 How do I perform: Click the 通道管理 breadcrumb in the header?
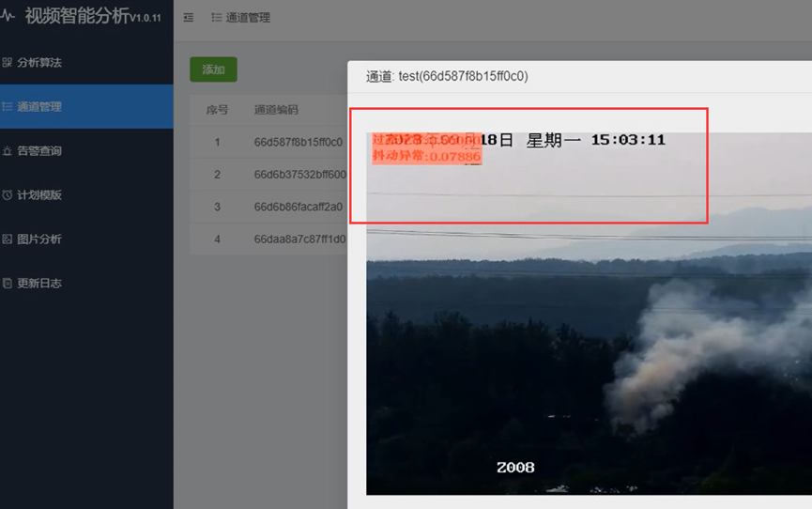tap(248, 18)
